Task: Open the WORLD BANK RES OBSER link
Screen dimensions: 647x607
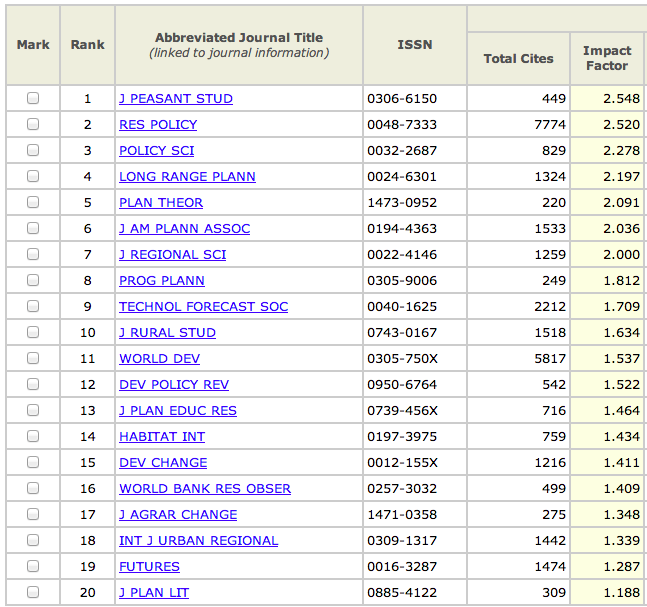Action: 205,489
